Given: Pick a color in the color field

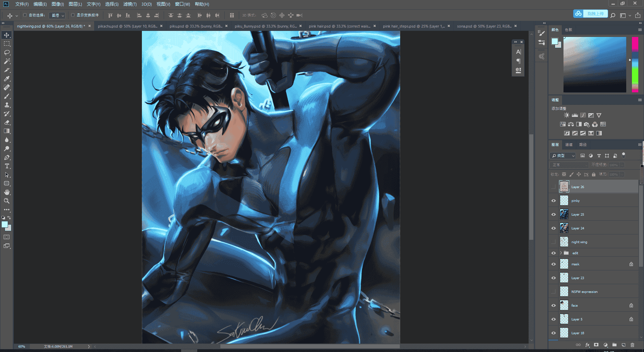Looking at the screenshot, I should (x=595, y=64).
